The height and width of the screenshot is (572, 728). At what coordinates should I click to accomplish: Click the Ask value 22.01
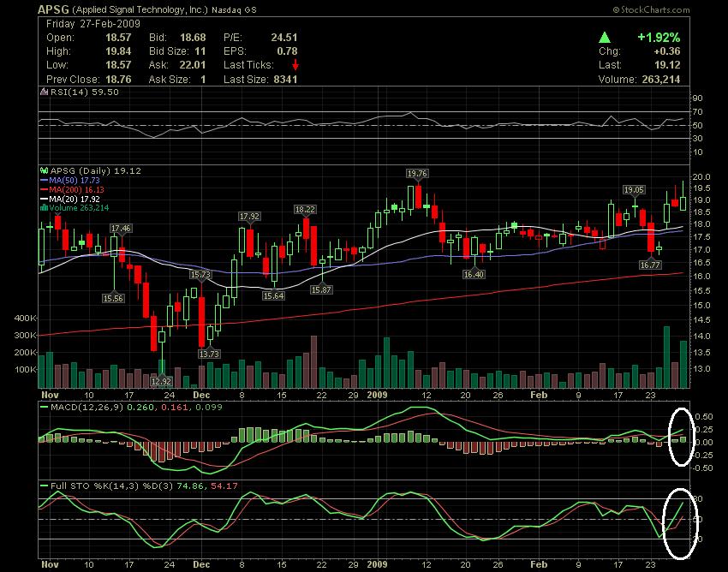coord(193,65)
